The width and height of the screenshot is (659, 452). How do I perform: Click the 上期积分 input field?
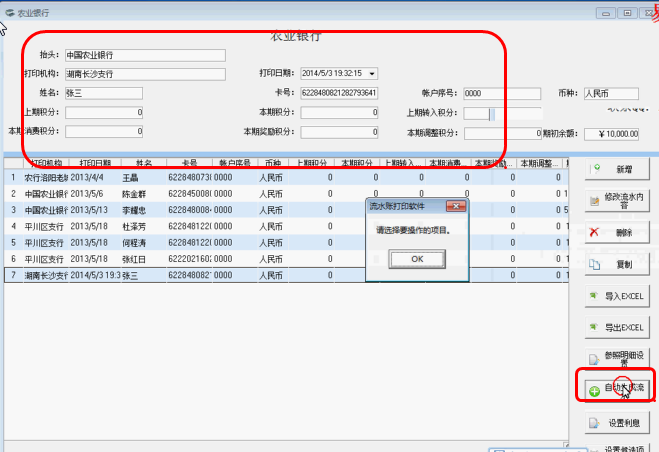pos(104,112)
